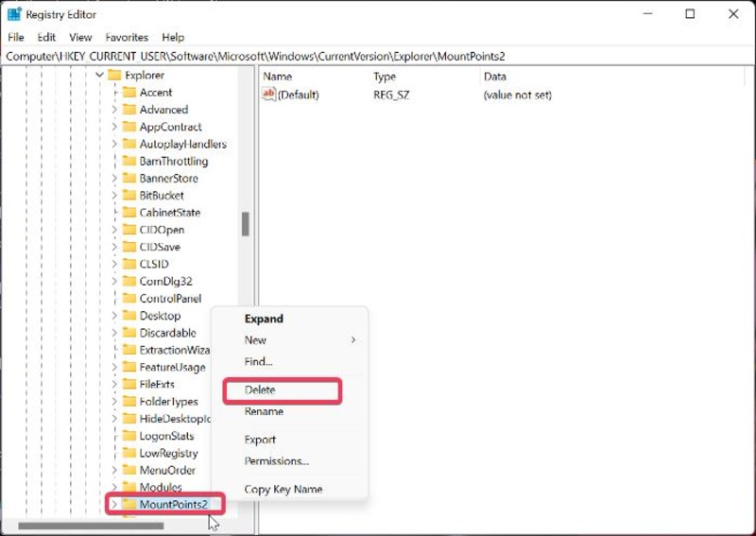Viewport: 756px width, 536px height.
Task: Click the BitBucket folder icon
Action: pos(129,196)
